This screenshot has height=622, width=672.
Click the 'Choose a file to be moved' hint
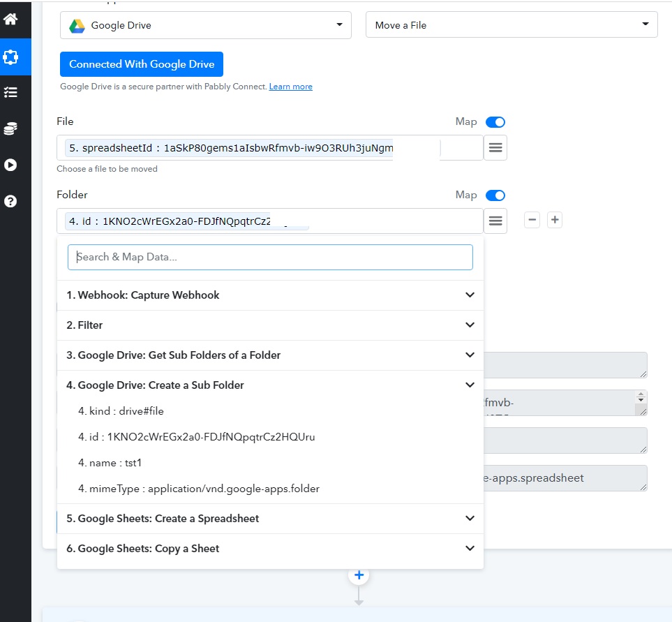point(107,169)
